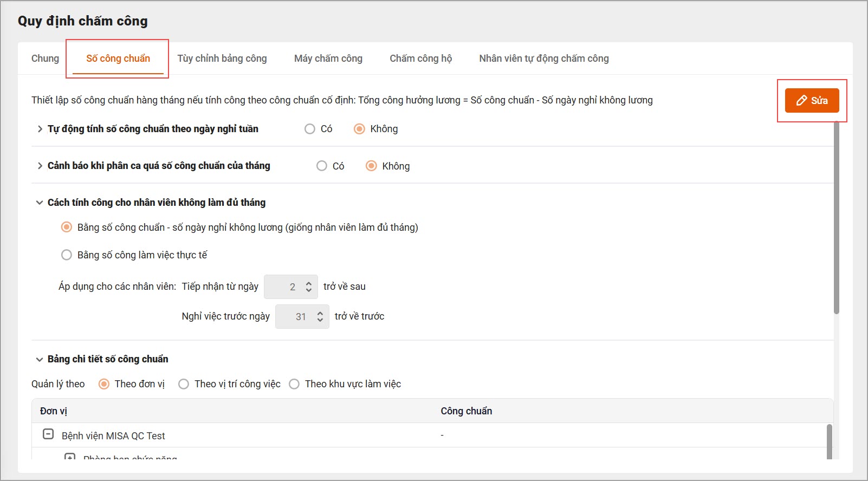Viewport: 868px width, 481px height.
Task: Select Có for tự động tính số công chuẩn
Action: [x=310, y=129]
